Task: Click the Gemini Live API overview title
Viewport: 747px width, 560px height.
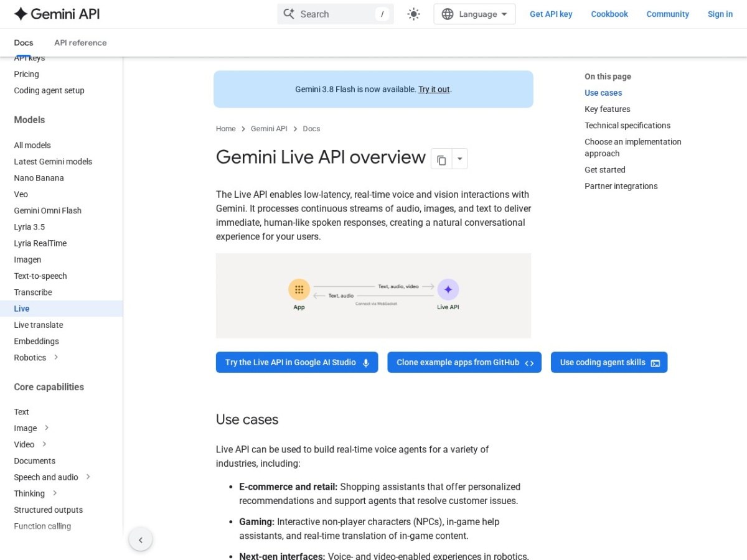Action: coord(321,157)
